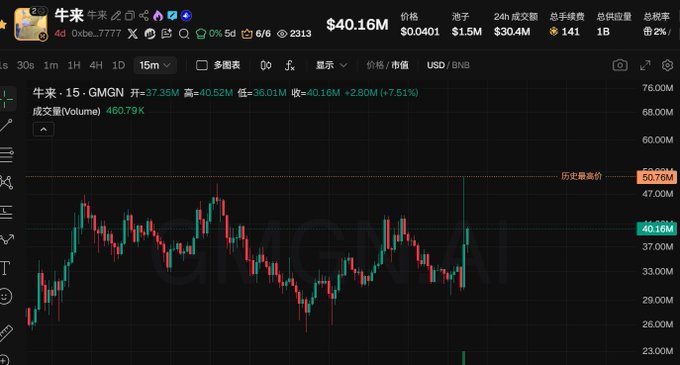
Task: Copy contract address 0xbe..7777
Action: 96,33
